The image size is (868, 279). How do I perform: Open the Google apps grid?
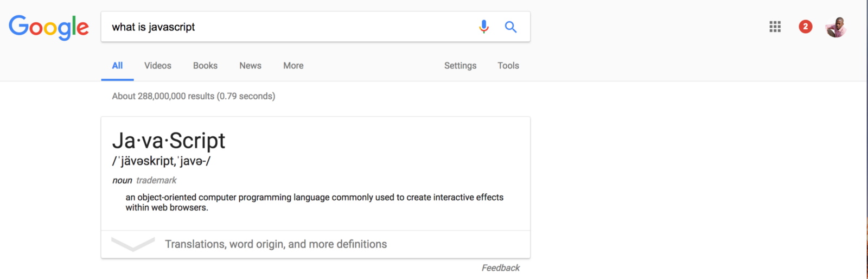[x=775, y=27]
